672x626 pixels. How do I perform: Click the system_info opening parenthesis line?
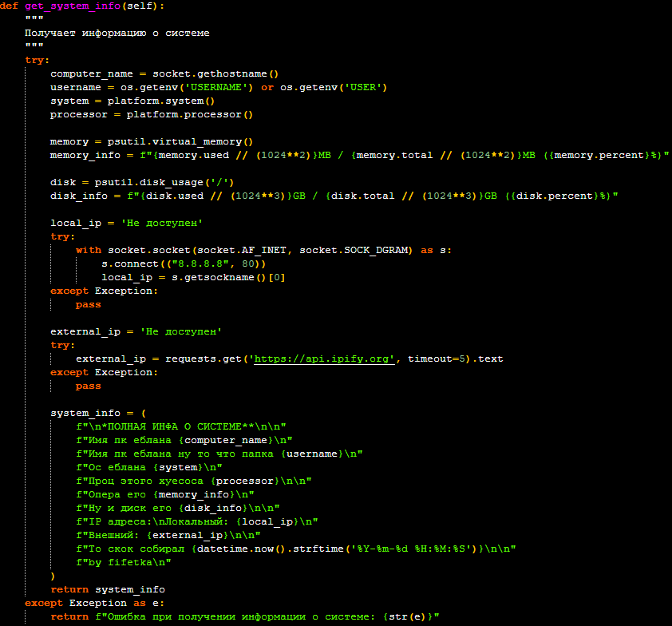[97, 413]
